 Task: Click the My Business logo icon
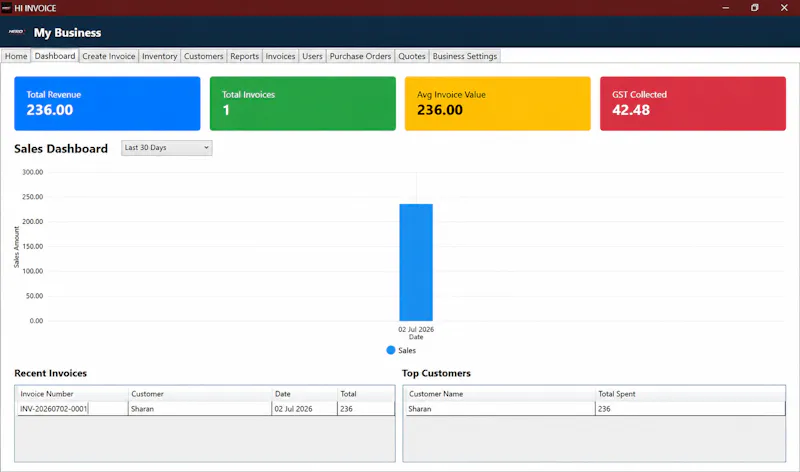click(x=16, y=32)
